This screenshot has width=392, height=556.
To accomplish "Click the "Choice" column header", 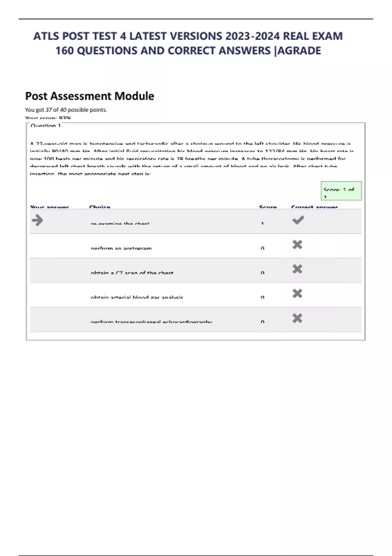I will point(100,207).
